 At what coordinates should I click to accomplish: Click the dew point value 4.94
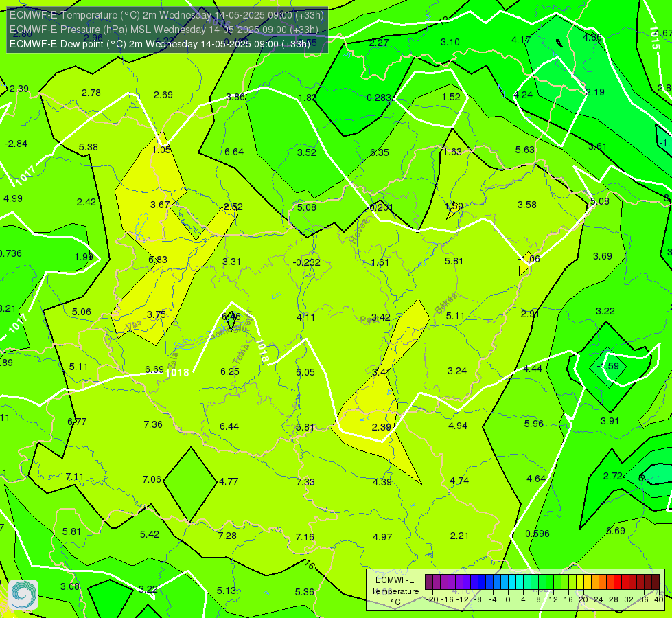coord(458,426)
